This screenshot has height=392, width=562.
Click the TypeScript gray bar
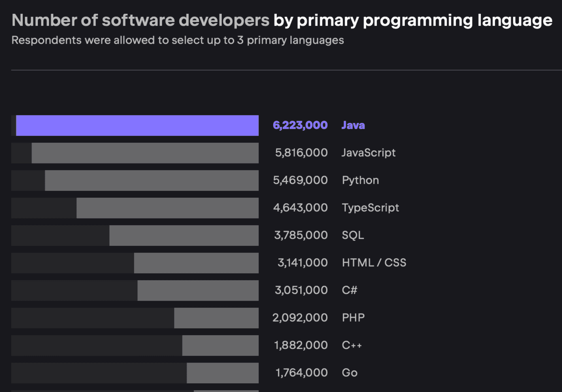[167, 208]
